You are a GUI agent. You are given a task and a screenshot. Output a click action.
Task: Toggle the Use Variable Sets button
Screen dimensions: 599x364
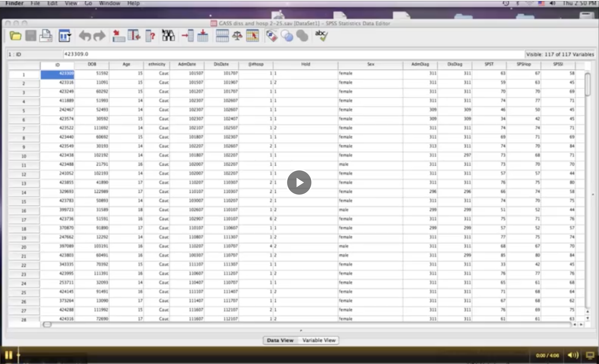tap(287, 36)
